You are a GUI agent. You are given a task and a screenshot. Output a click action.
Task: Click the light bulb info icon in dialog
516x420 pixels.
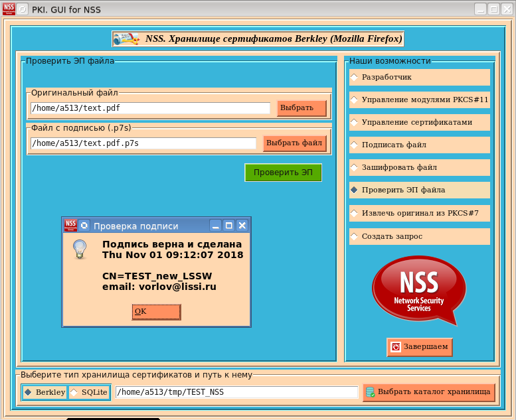click(80, 249)
